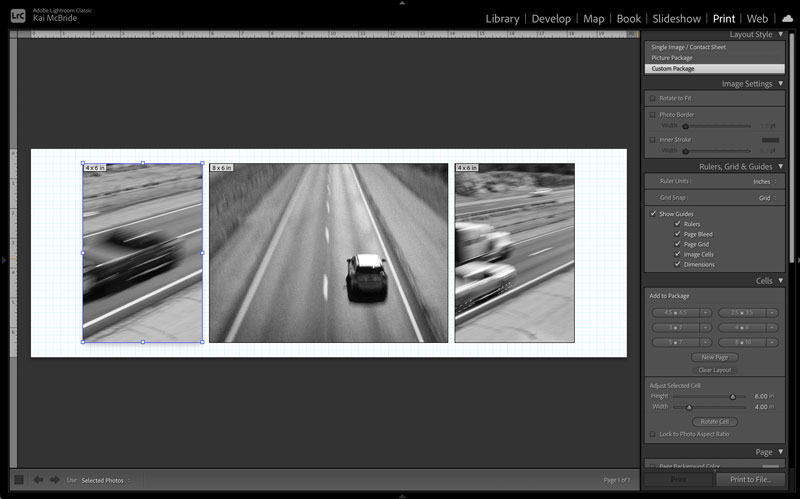
Task: Click the Width slider handle for selected cell
Action: tap(689, 407)
